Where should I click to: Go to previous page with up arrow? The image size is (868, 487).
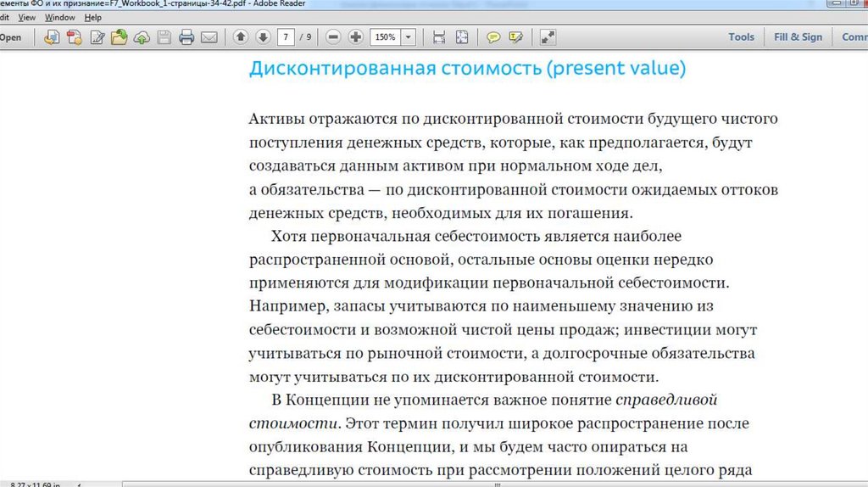click(241, 37)
